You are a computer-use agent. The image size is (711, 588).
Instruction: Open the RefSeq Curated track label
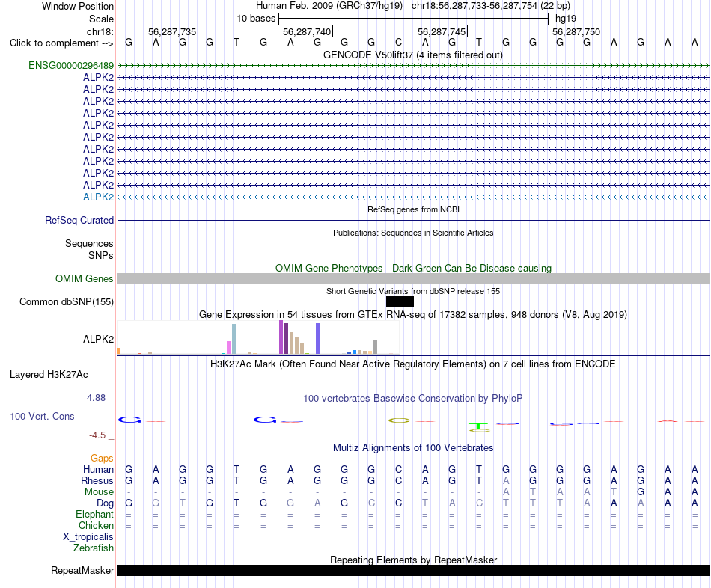[79, 221]
